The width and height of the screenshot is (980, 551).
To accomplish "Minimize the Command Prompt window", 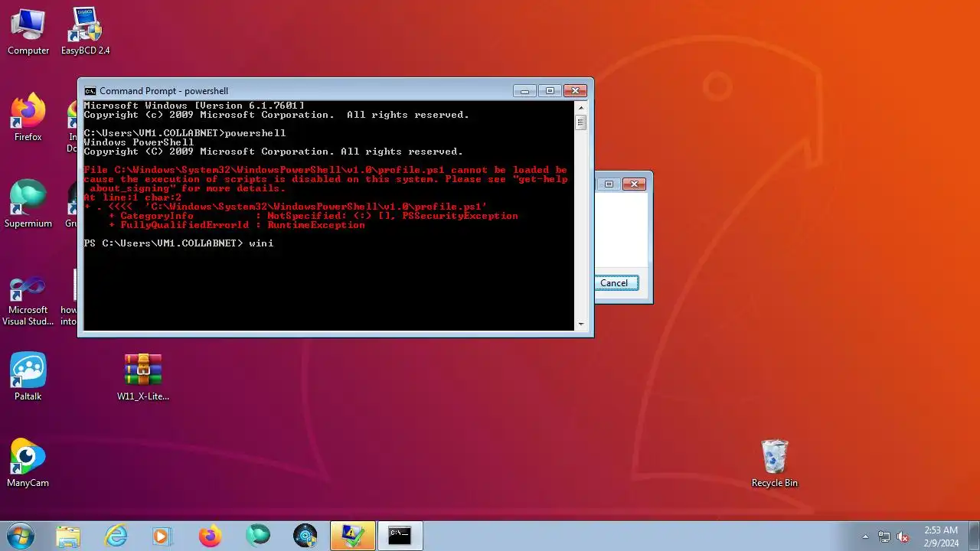I will (x=524, y=90).
